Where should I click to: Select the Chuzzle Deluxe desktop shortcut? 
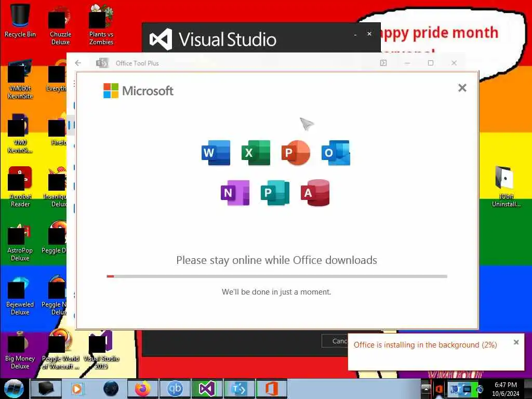coord(60,26)
